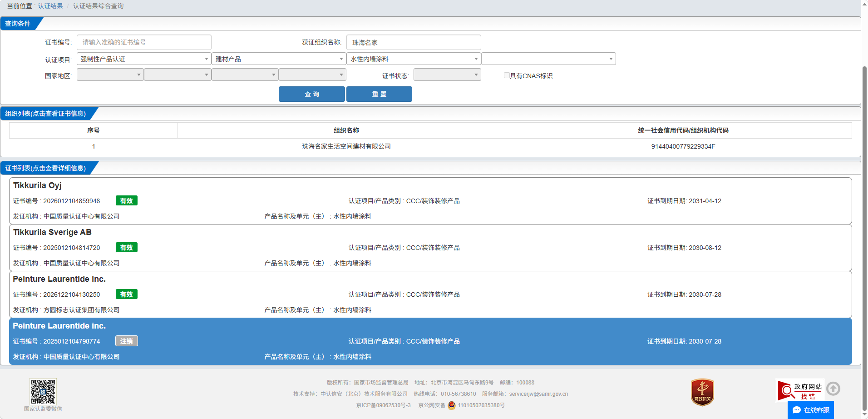The width and height of the screenshot is (868, 419).
Task: Click the 党政机关 red shield emblem
Action: [x=702, y=392]
